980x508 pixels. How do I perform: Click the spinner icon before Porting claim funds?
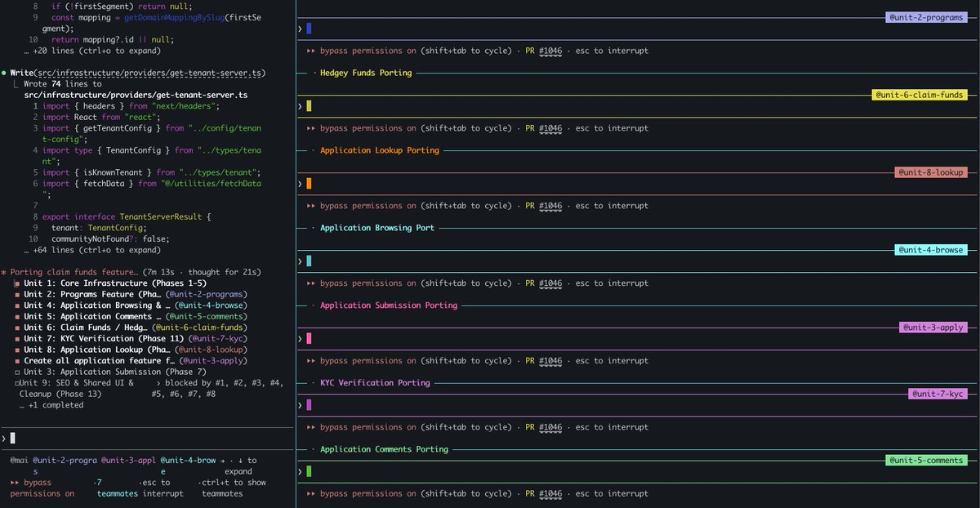tap(5, 271)
